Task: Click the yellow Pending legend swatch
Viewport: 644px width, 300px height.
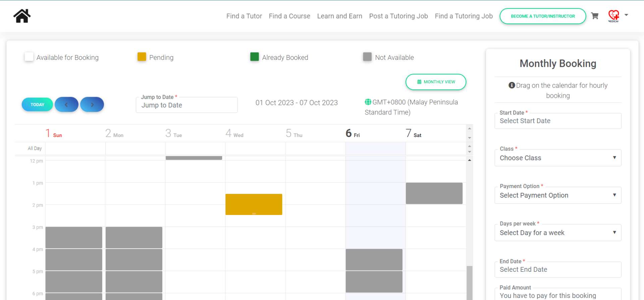Action: coord(142,57)
